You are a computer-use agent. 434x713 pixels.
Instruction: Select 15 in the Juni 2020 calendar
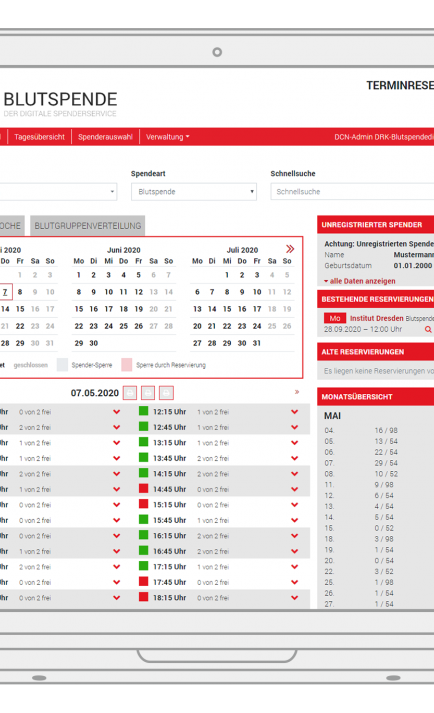[x=79, y=309]
